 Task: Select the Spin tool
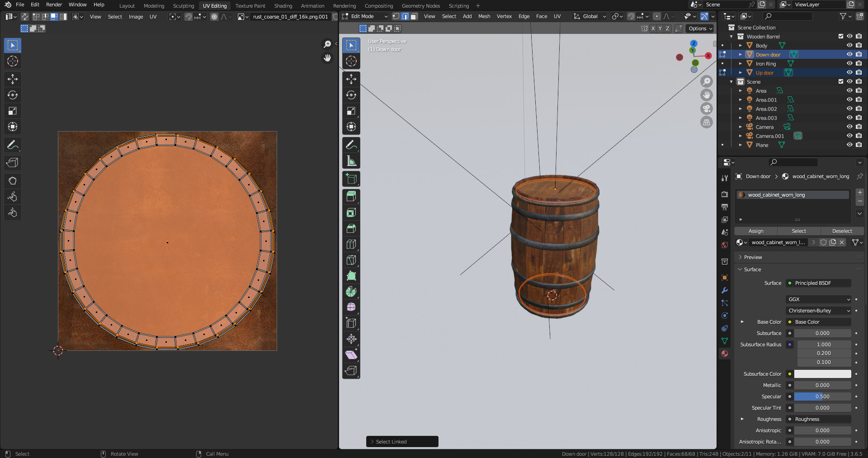pos(351,292)
